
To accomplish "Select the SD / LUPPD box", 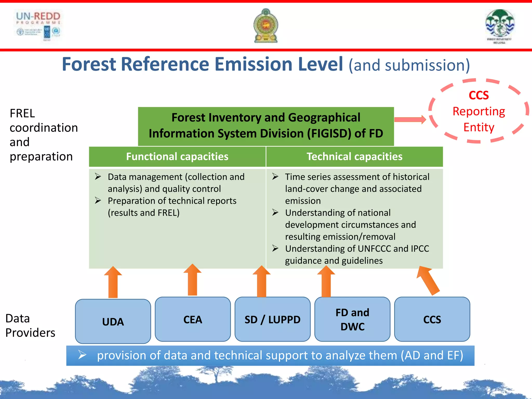I will (272, 319).
